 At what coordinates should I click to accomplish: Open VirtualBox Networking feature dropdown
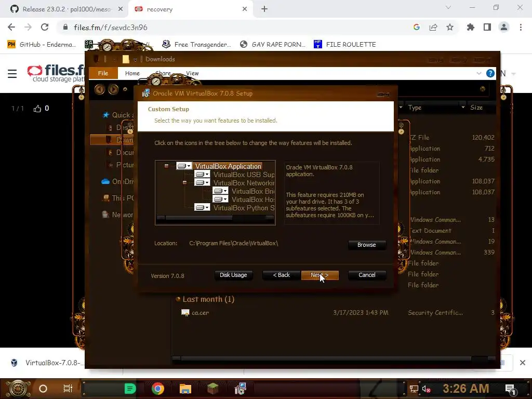202,182
